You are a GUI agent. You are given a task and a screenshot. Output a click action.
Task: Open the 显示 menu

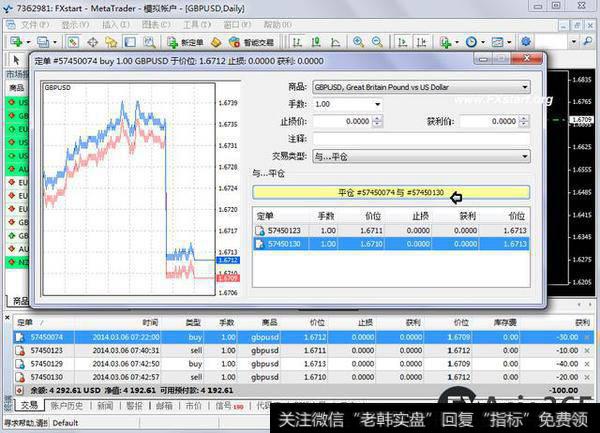click(75, 25)
